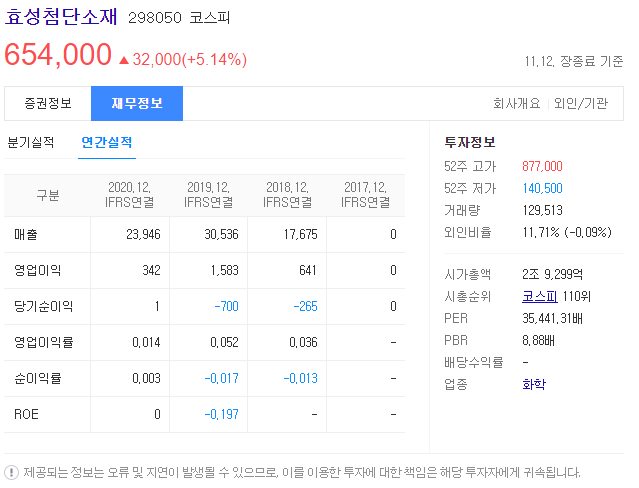Click market cap value 2조 9,299억
Screen dimensions: 639x488
click(x=553, y=274)
